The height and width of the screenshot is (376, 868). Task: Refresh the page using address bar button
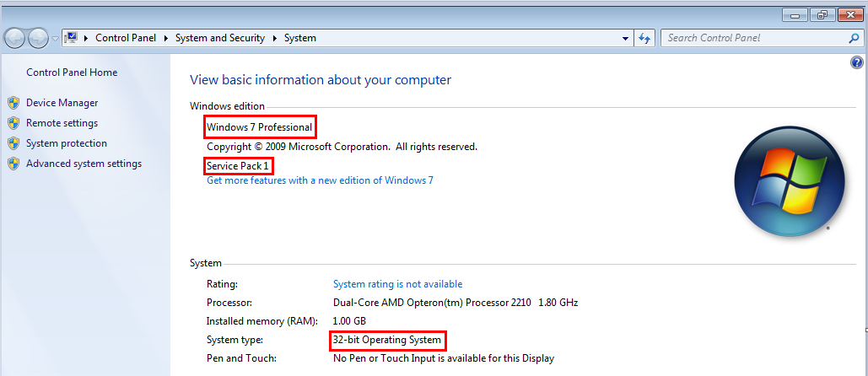(x=645, y=38)
